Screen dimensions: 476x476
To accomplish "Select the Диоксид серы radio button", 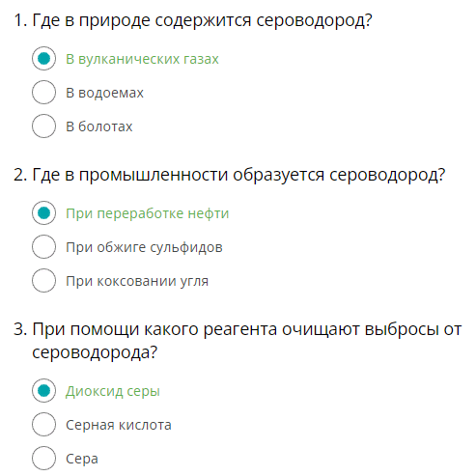I will click(x=43, y=391).
